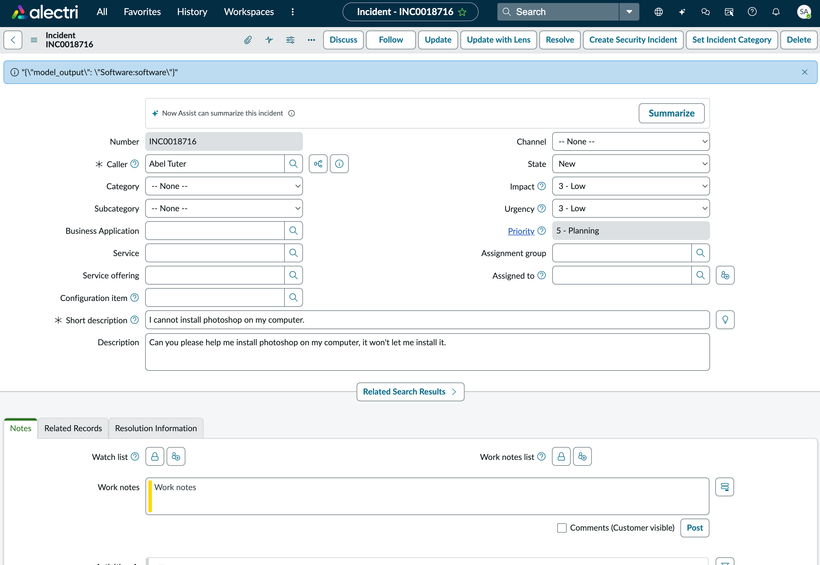Viewport: 820px width, 565px height.
Task: Open the Urgency dropdown
Action: 631,209
